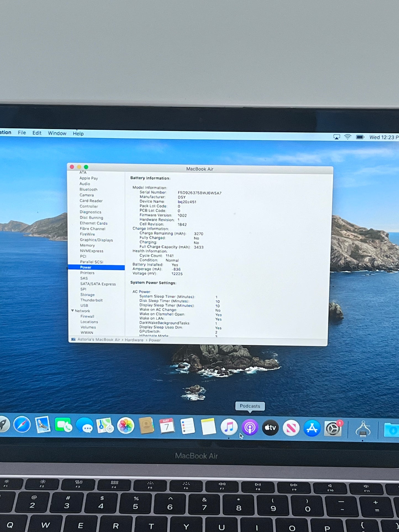Open Calendar icon showing 7
This screenshot has height=532, width=399.
tap(167, 426)
